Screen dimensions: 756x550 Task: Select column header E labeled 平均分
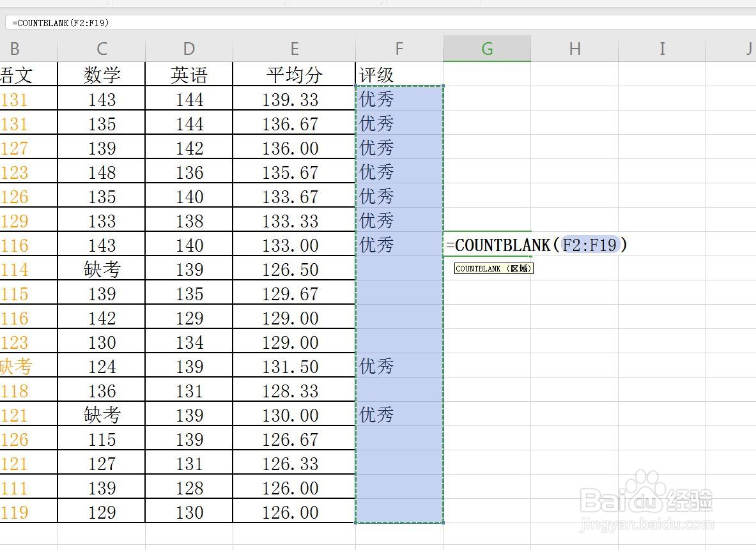tap(294, 48)
